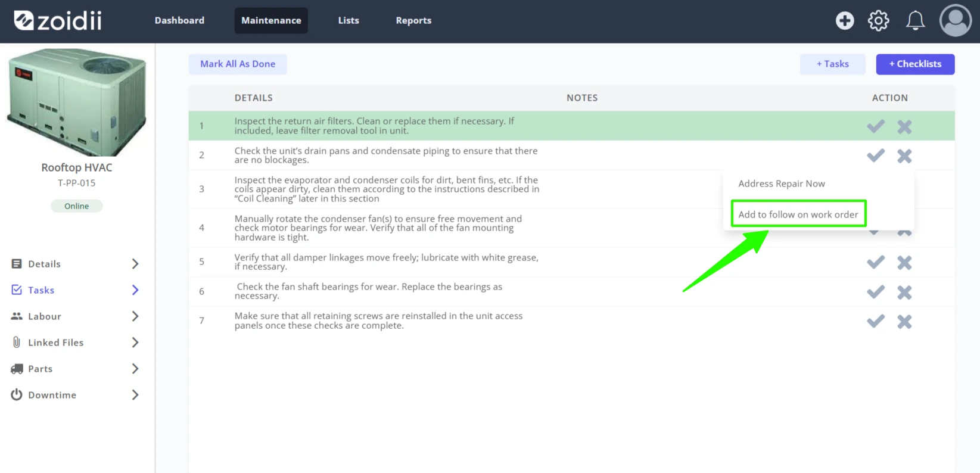
Task: Click the Linked Files paperclip icon
Action: (x=17, y=343)
